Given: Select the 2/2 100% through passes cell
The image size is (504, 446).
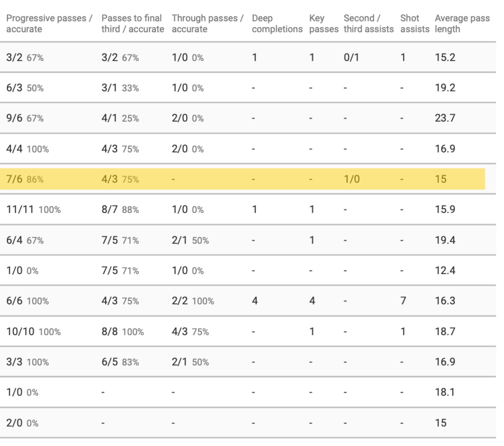Looking at the screenshot, I should (x=193, y=301).
